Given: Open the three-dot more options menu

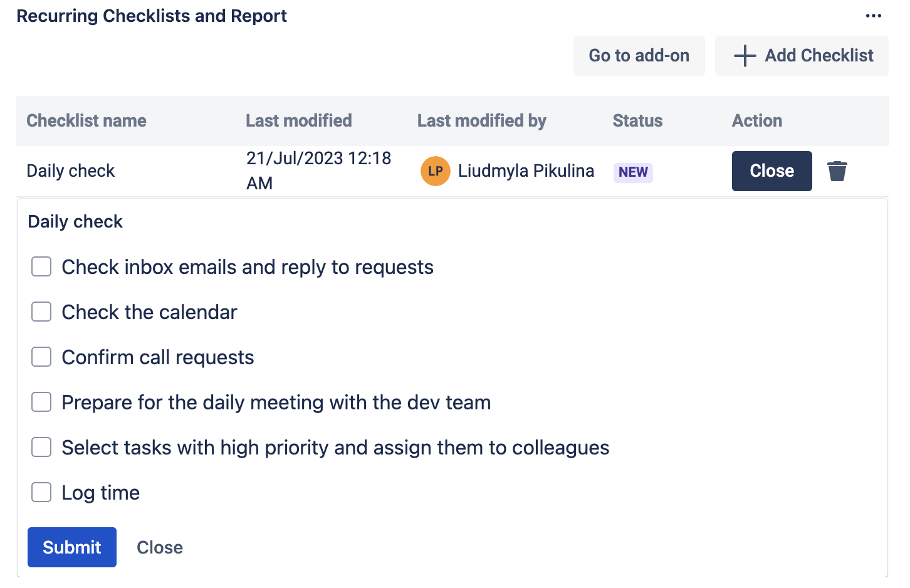Looking at the screenshot, I should tap(873, 16).
